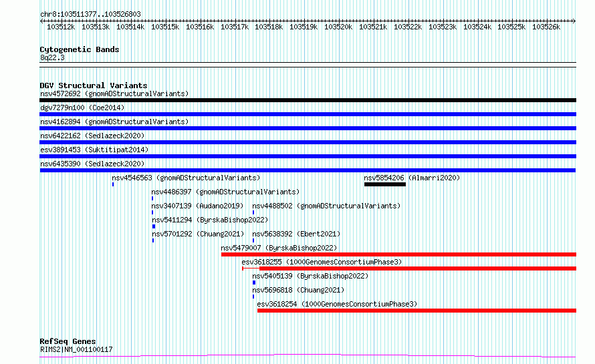Open nsv6435390 (Sedlazeck2020) label
This screenshot has height=364, width=595.
(x=92, y=164)
